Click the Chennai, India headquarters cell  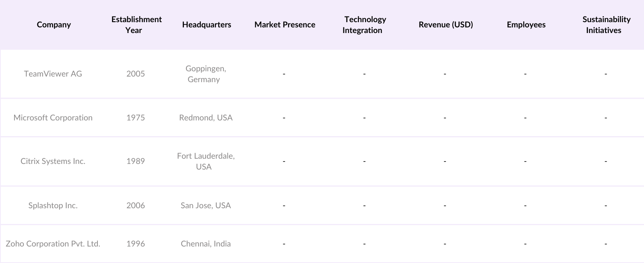coord(206,244)
